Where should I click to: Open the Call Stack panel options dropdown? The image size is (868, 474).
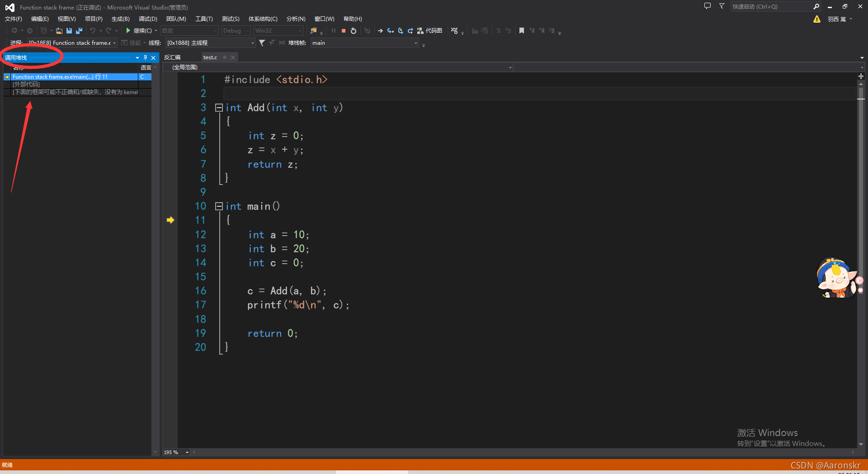[137, 57]
